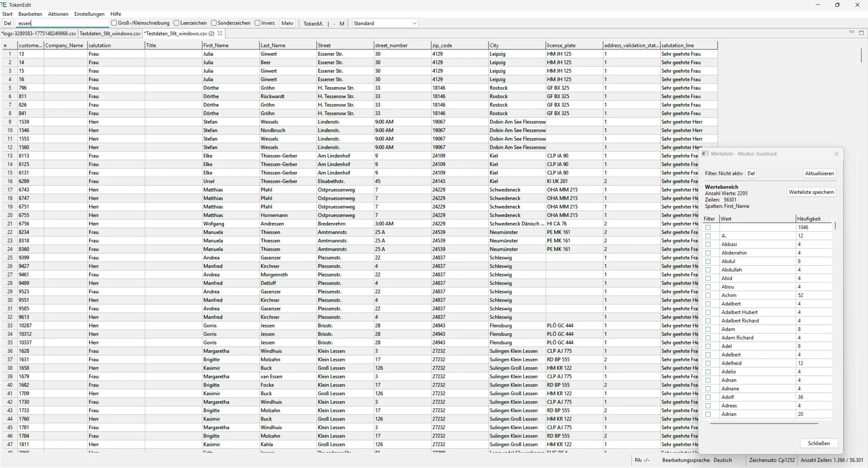Minimize the document area using the minimize icon
868x468 pixels.
[851, 32]
